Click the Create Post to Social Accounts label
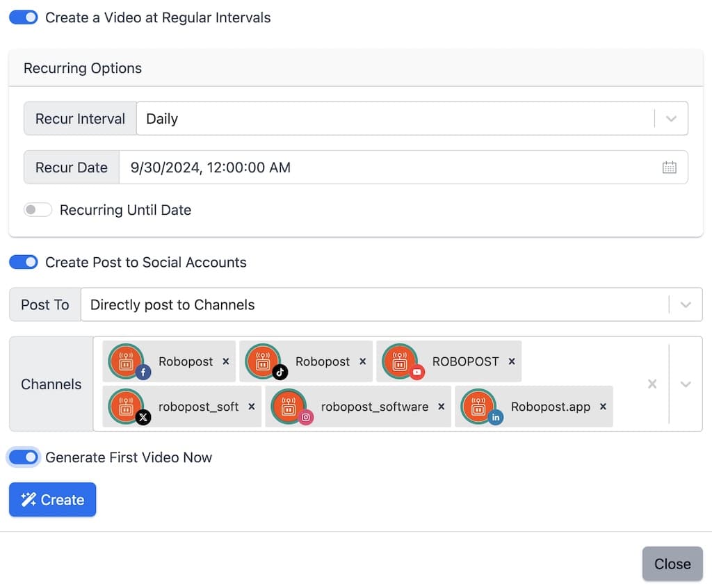Image resolution: width=712 pixels, height=588 pixels. tap(146, 262)
